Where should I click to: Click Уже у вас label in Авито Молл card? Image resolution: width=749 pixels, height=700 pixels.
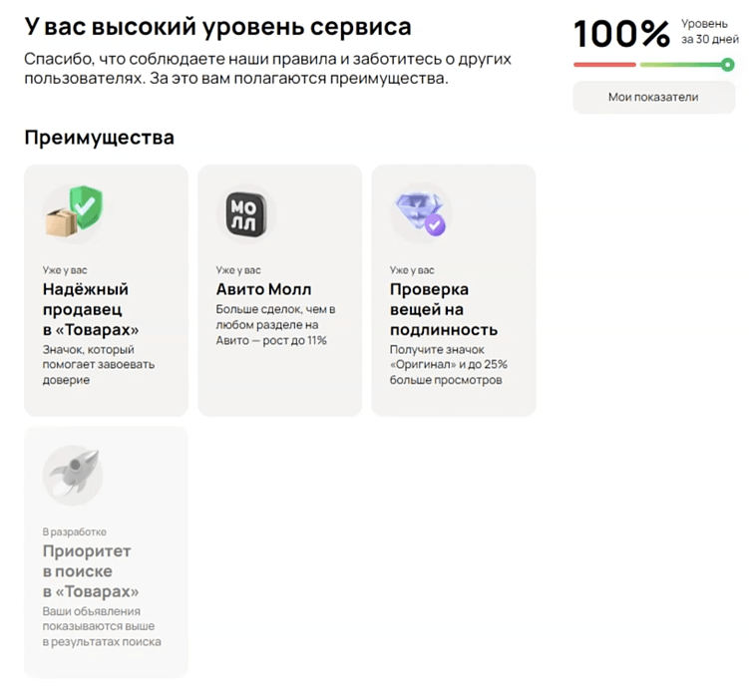pyautogui.click(x=238, y=270)
